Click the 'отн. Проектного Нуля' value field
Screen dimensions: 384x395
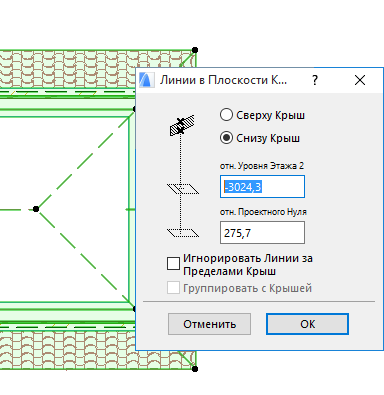(x=262, y=233)
